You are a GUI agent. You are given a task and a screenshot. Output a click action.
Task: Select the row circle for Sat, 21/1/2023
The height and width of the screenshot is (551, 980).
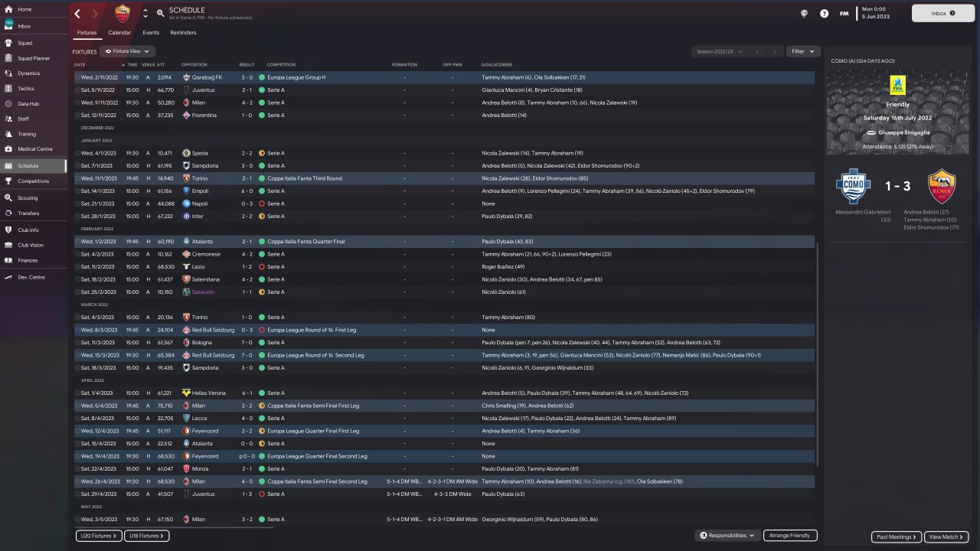tap(77, 204)
